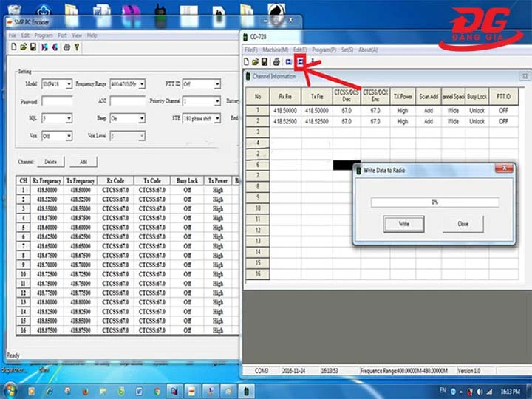Click the save icon in SMP PC Encoder toolbar

pos(33,47)
